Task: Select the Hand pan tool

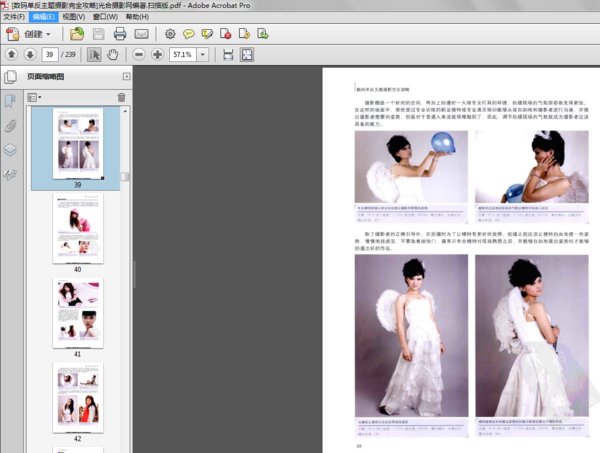Action: (x=113, y=54)
